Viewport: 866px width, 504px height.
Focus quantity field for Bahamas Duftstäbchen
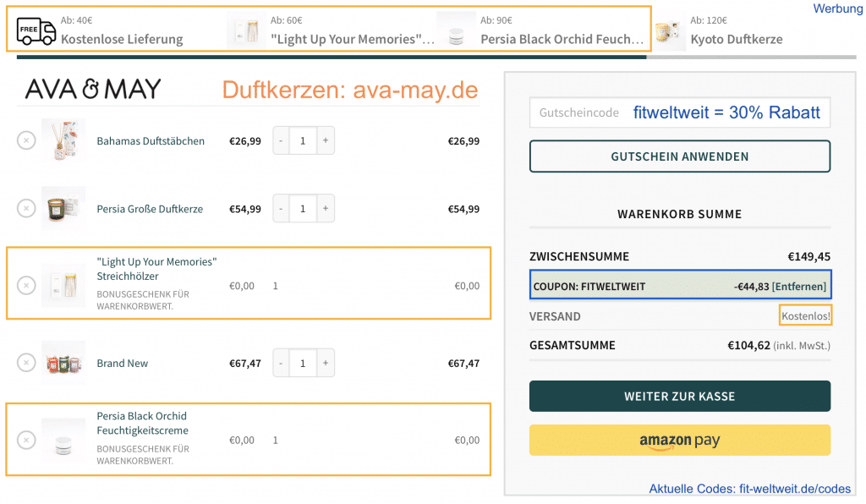pyautogui.click(x=303, y=140)
